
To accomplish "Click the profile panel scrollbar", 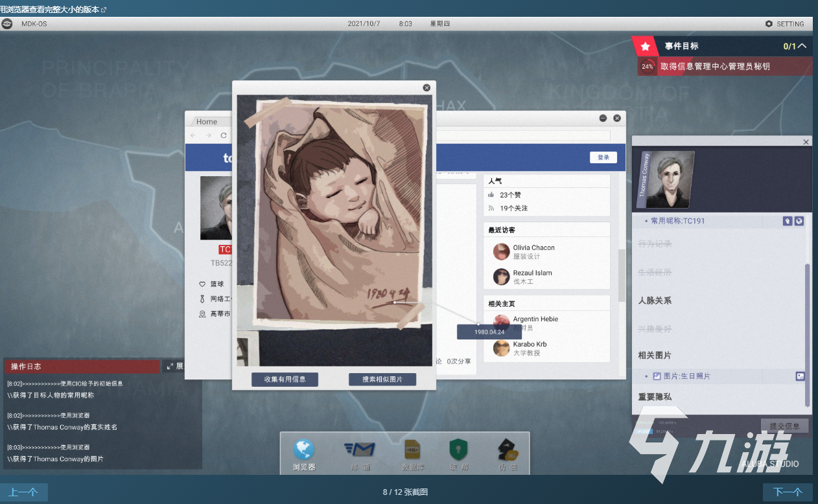I will [x=808, y=336].
